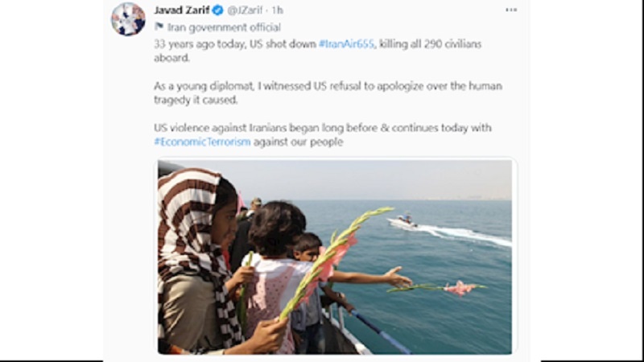This screenshot has height=362, width=644.
Task: Click the "US violence against Iranians" paragraph
Action: coord(323,135)
